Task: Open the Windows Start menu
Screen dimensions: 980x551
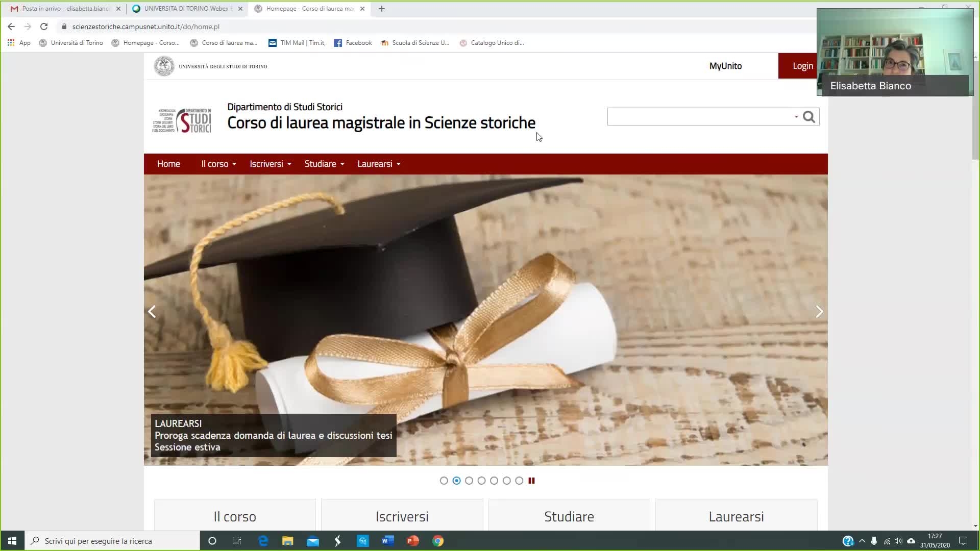Action: click(x=12, y=541)
